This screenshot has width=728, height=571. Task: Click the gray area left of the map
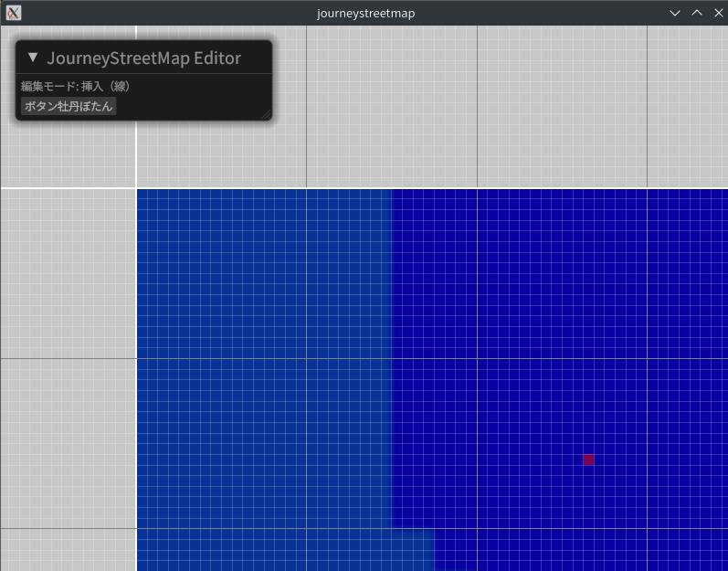68,365
